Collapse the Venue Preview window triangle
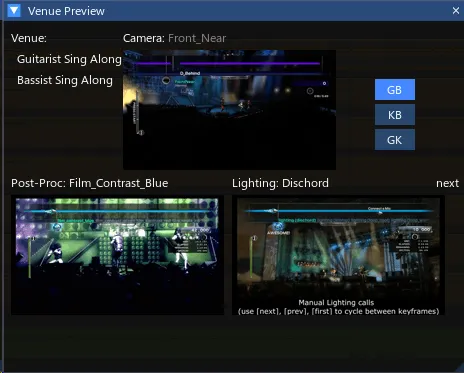 pos(14,11)
